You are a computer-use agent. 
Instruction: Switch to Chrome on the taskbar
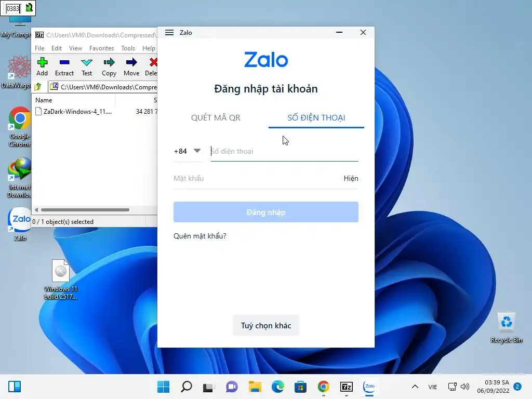click(x=323, y=387)
